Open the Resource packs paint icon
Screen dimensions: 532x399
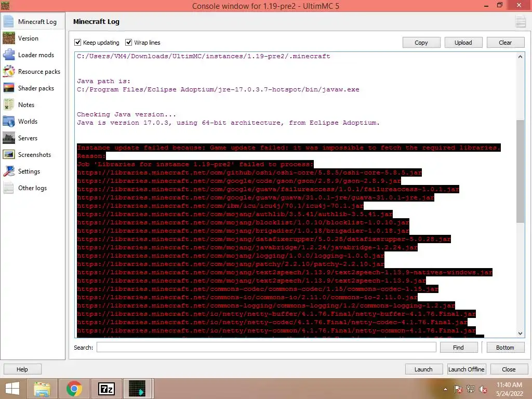click(x=9, y=71)
